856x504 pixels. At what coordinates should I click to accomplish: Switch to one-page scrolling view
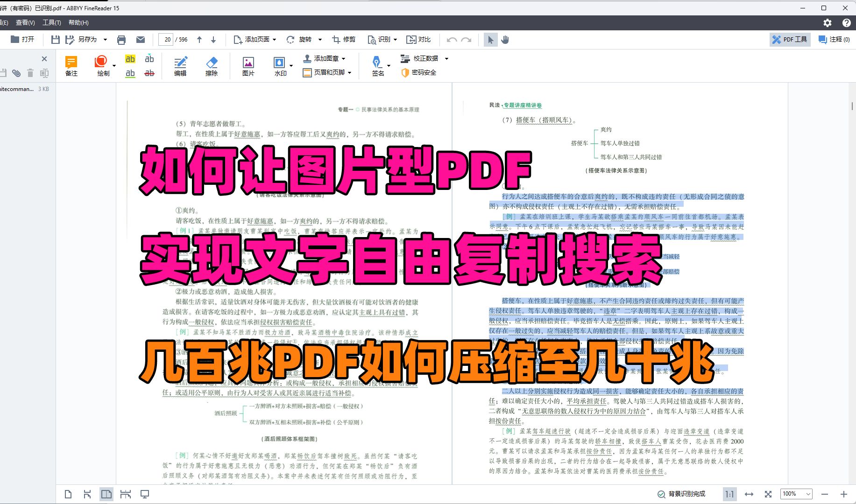[x=87, y=494]
